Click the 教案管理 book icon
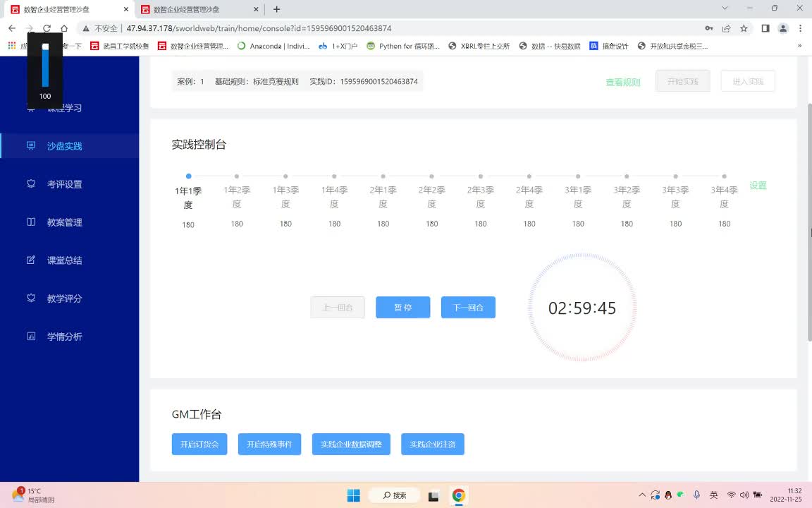The height and width of the screenshot is (508, 812). tap(31, 222)
